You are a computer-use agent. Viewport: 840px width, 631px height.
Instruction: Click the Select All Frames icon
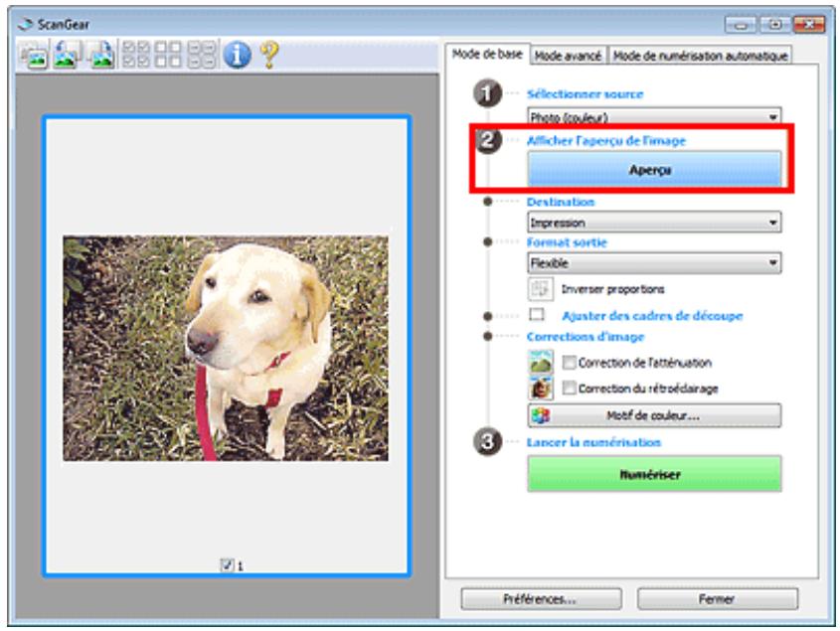(136, 55)
